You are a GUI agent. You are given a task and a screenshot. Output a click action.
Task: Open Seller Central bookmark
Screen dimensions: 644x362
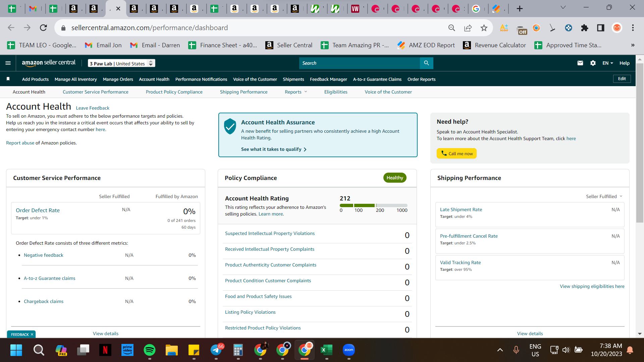(289, 45)
